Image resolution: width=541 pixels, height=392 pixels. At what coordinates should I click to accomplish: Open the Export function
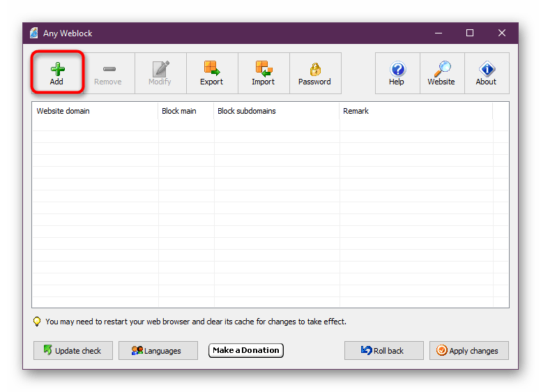[x=212, y=73]
